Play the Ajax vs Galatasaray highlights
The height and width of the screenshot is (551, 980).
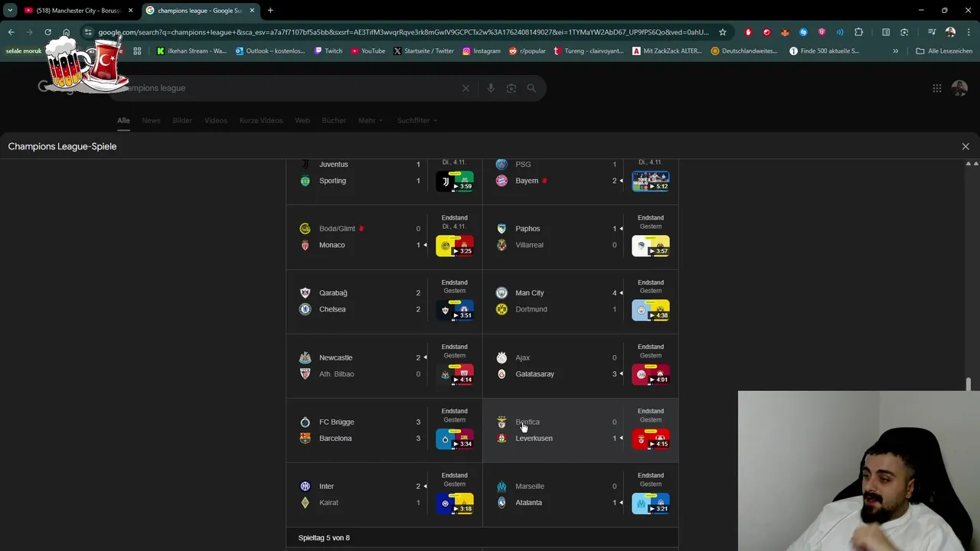[x=651, y=375]
